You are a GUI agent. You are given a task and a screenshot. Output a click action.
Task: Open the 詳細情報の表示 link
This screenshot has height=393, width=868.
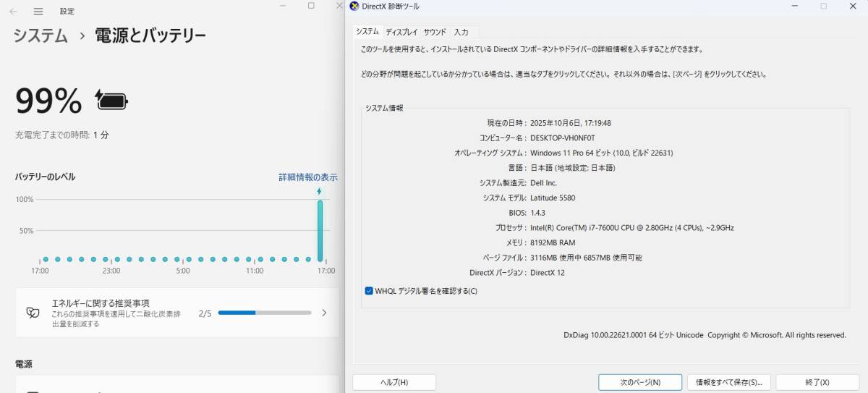[308, 177]
